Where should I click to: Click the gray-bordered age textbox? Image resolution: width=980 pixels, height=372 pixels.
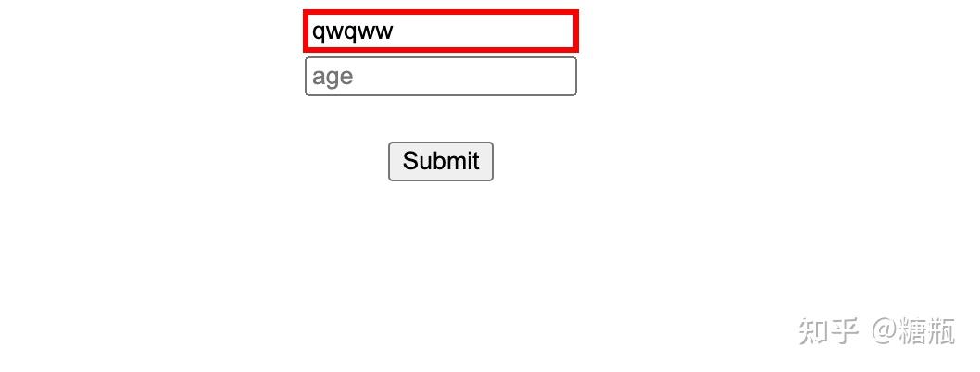(x=441, y=77)
